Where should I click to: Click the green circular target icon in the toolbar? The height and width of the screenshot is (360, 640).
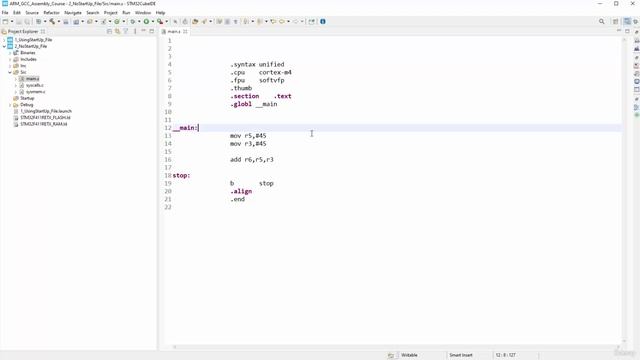[117, 22]
